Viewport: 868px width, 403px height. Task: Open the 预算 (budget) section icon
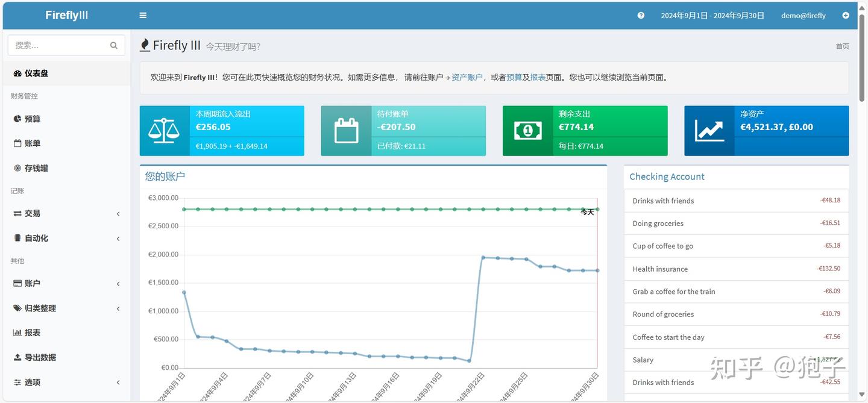[18, 119]
